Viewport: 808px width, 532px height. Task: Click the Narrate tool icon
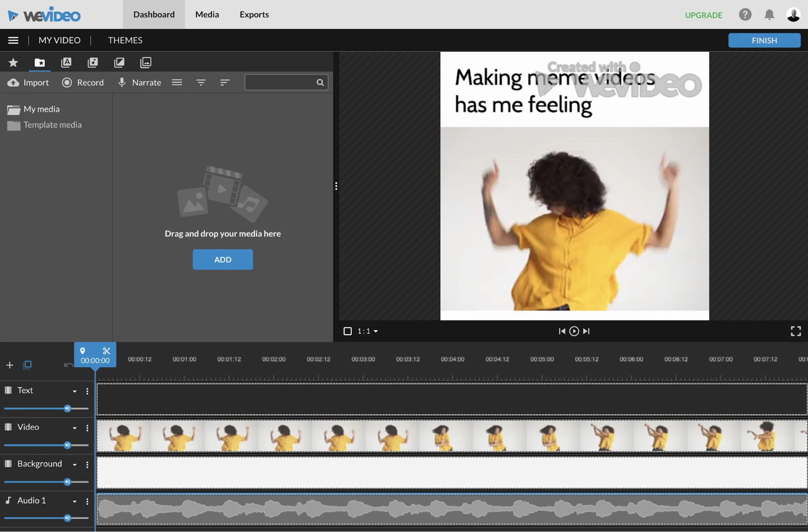click(122, 81)
